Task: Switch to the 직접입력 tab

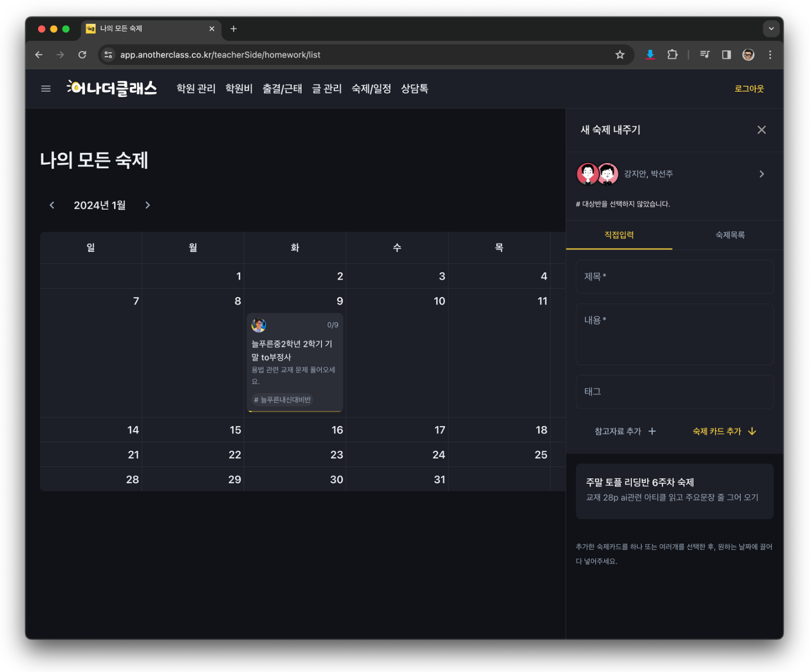Action: pos(619,235)
